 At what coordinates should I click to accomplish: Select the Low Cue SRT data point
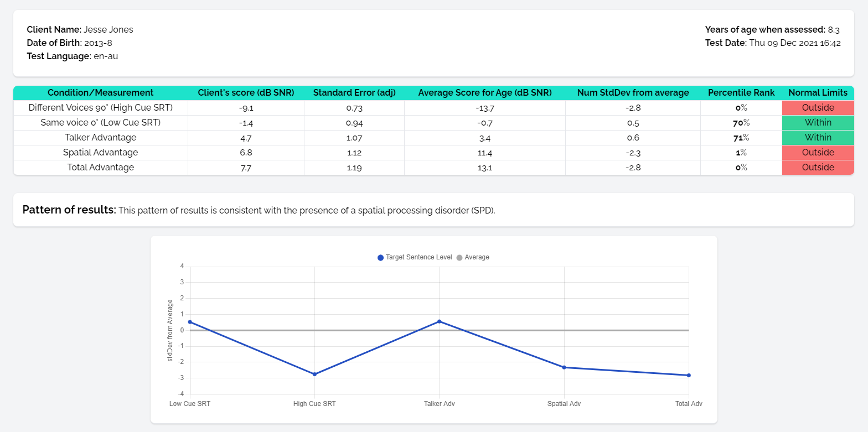[x=190, y=322]
